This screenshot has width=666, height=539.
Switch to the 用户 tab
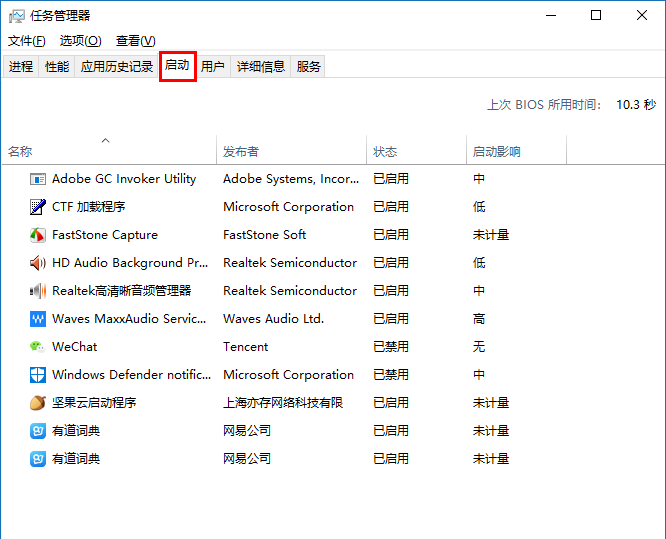click(213, 67)
